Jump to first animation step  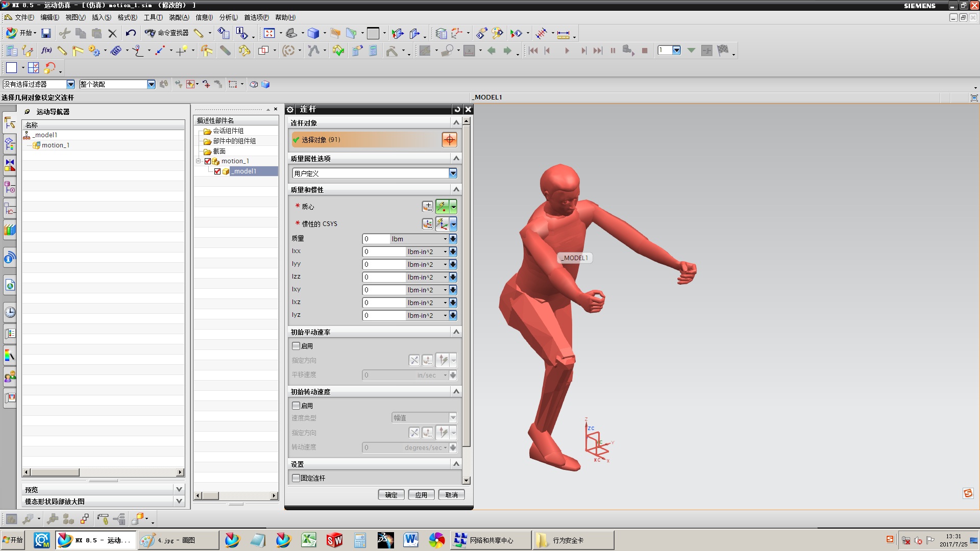[533, 51]
